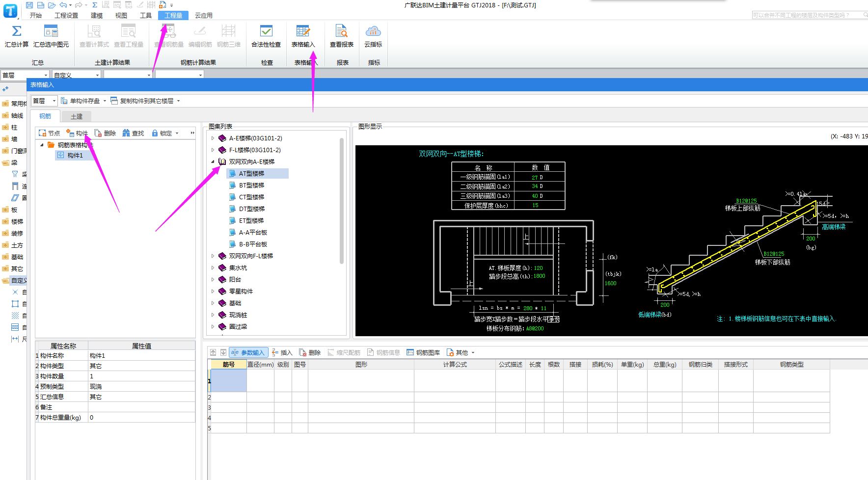Image resolution: width=868 pixels, height=480 pixels.
Task: Click the 预制类型 value 现浇
Action: click(x=141, y=387)
